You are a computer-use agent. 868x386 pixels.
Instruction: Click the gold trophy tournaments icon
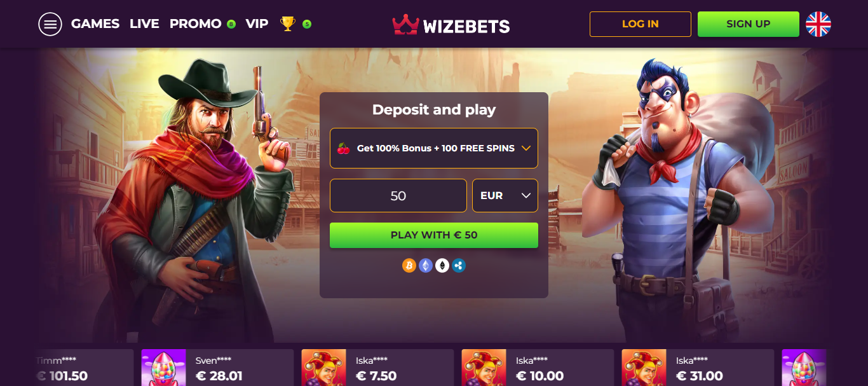point(288,24)
